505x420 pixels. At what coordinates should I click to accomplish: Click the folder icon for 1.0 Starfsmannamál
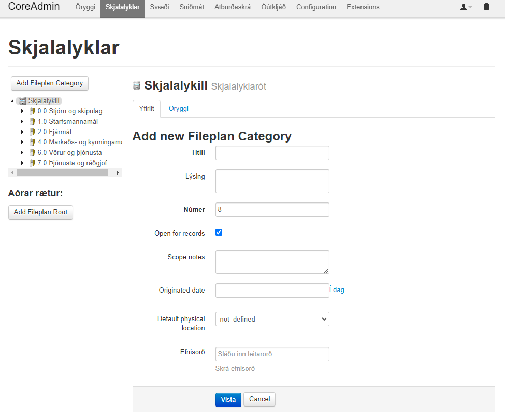32,122
